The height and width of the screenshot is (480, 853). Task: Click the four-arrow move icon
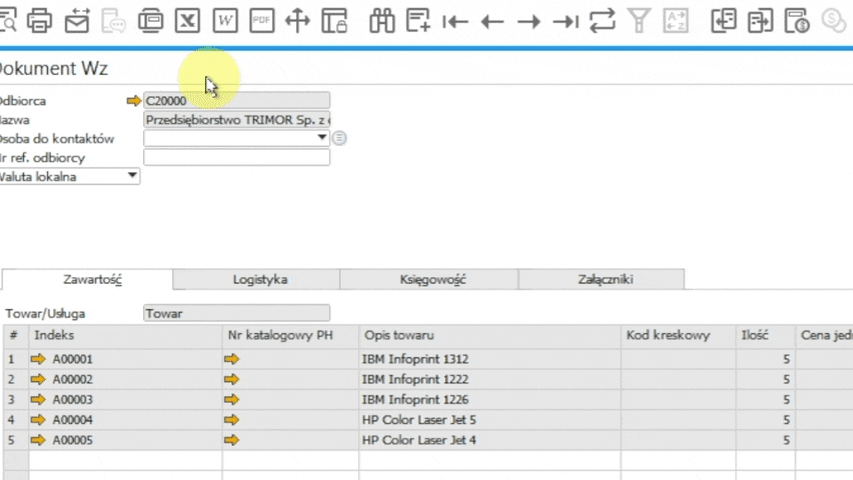click(x=298, y=21)
